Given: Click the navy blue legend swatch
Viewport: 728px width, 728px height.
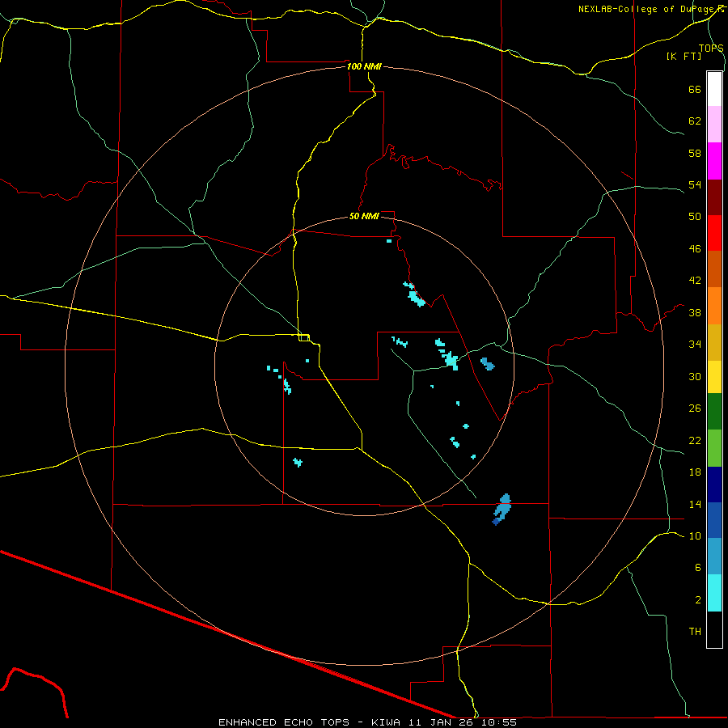Looking at the screenshot, I should point(714,485).
